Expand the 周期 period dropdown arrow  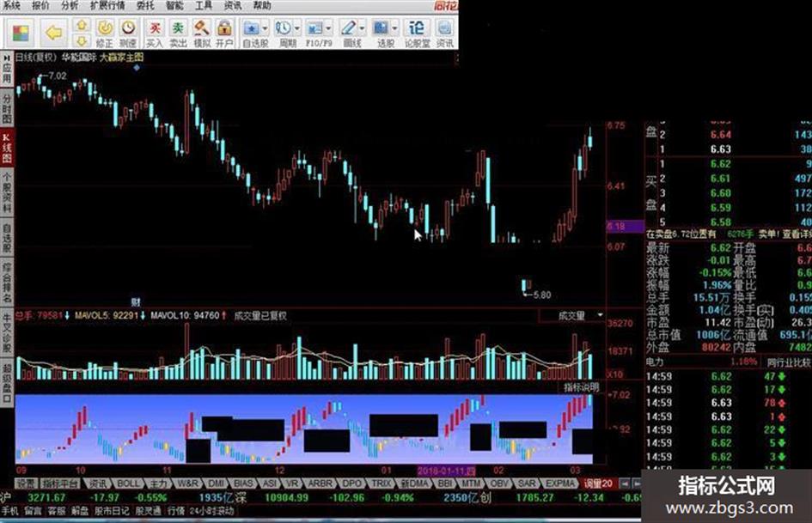coord(297,28)
